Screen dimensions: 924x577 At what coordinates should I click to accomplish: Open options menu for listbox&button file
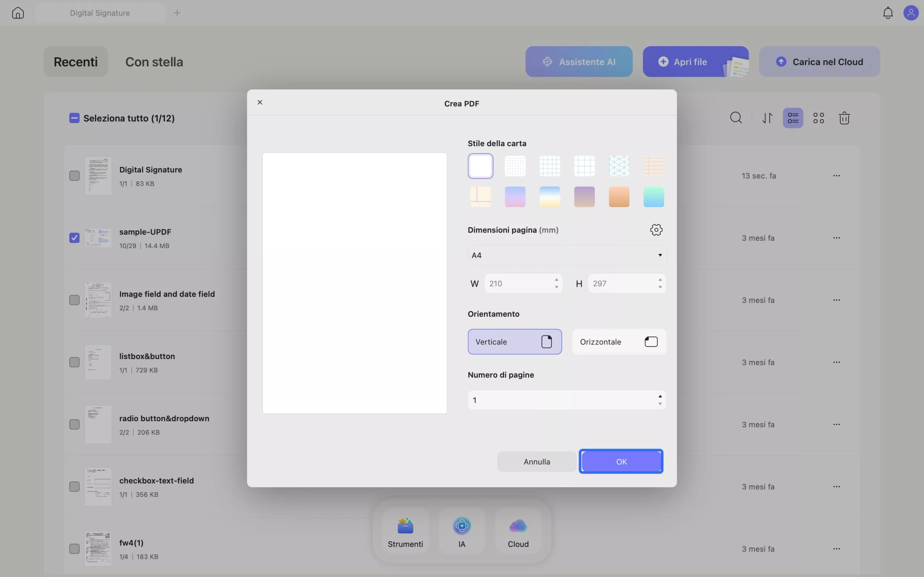pyautogui.click(x=836, y=362)
